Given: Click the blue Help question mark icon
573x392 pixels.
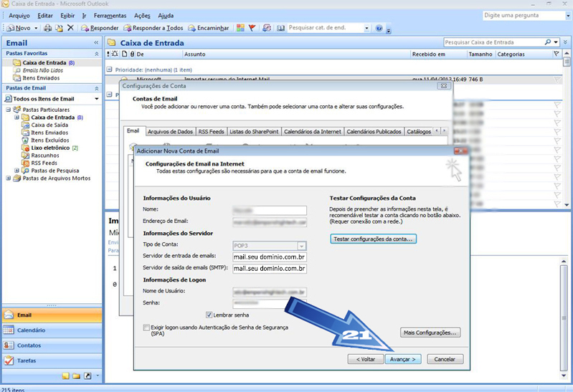Looking at the screenshot, I should 379,28.
